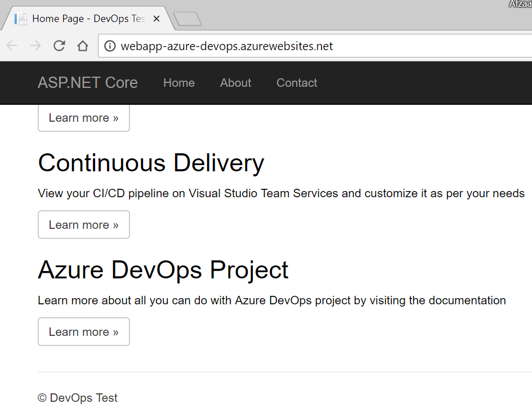Go to browser home page icon
The height and width of the screenshot is (408, 532).
(x=82, y=46)
